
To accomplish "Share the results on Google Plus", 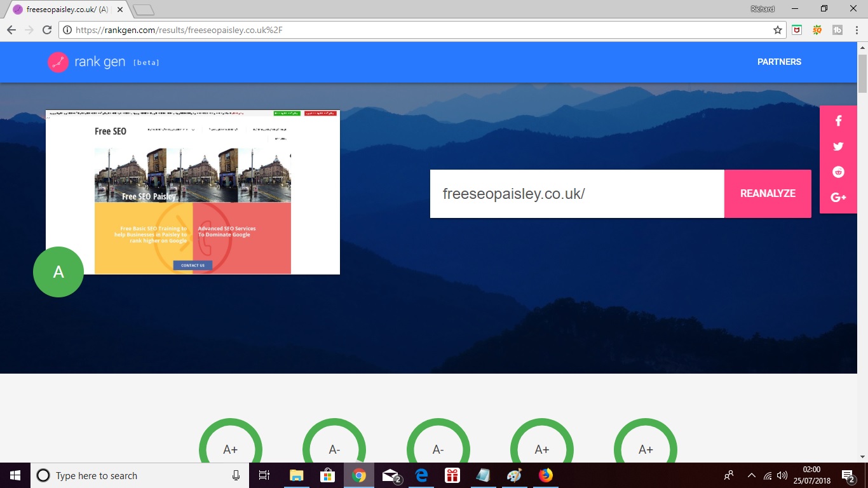I will point(838,198).
